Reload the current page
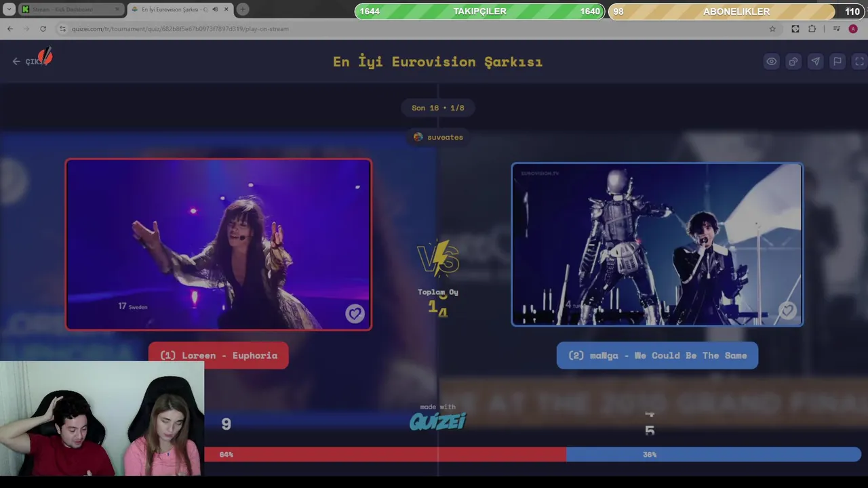 pyautogui.click(x=43, y=28)
